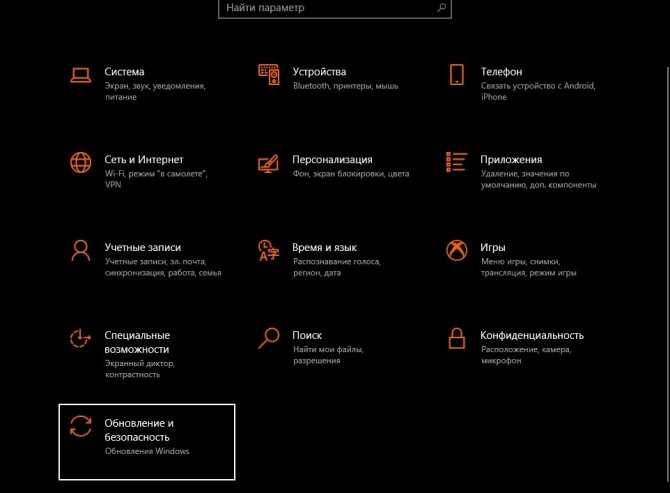Click the Время и язык icon

(x=268, y=250)
